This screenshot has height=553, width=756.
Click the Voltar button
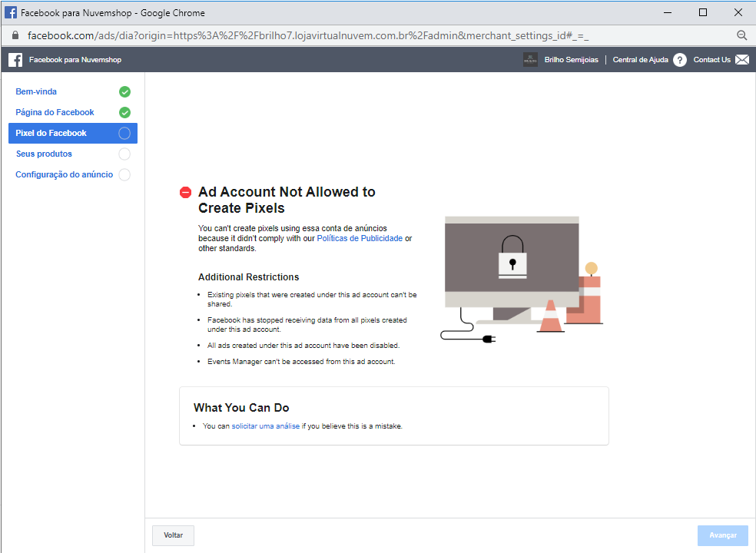pos(173,535)
